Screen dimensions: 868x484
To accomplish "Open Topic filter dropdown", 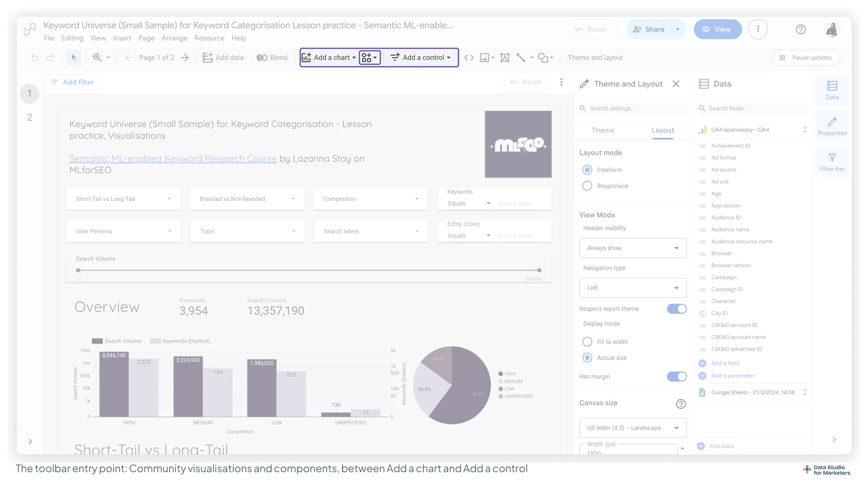I will (247, 231).
